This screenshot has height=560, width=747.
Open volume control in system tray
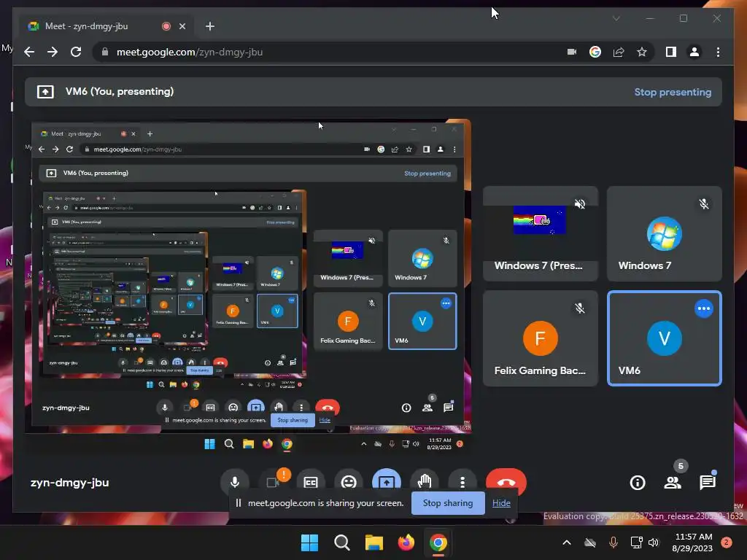pyautogui.click(x=654, y=542)
